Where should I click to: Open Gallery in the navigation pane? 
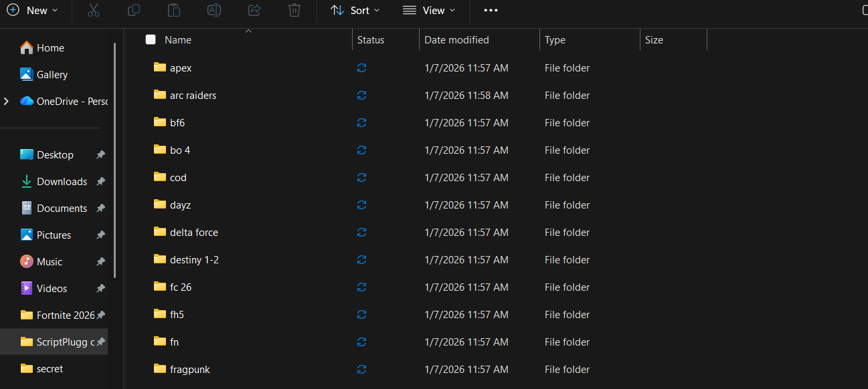(52, 75)
